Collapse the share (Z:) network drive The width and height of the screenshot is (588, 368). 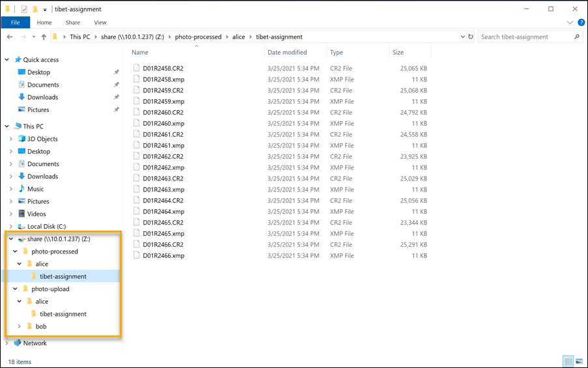[x=11, y=239]
